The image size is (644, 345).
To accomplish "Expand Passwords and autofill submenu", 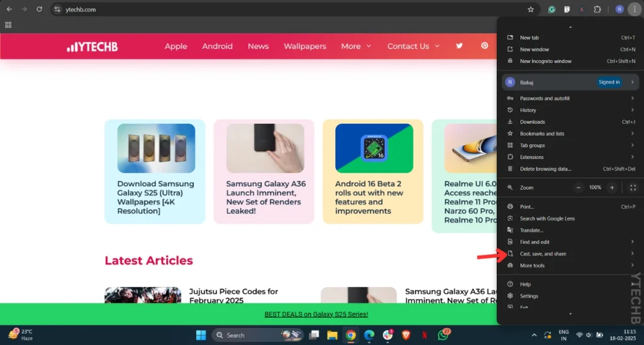I will pyautogui.click(x=571, y=99).
